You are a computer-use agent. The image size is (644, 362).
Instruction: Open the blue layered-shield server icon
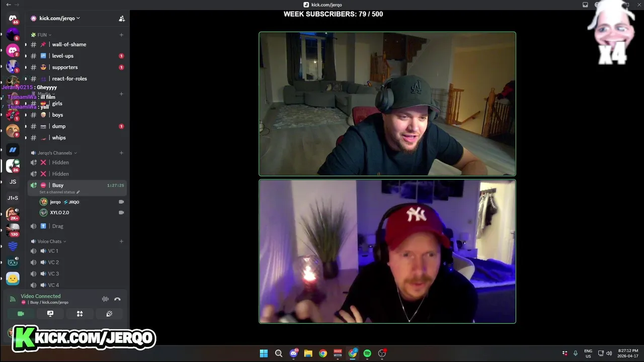tap(13, 246)
